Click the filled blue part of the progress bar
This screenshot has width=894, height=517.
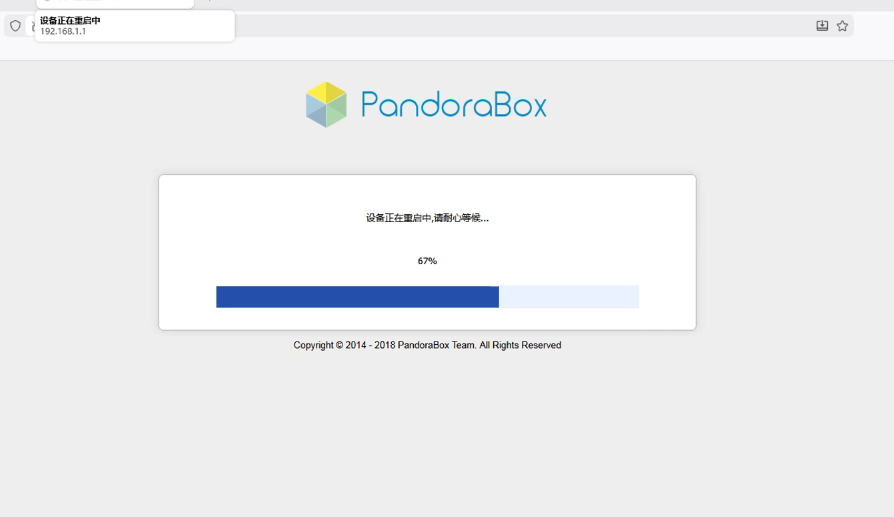point(357,297)
